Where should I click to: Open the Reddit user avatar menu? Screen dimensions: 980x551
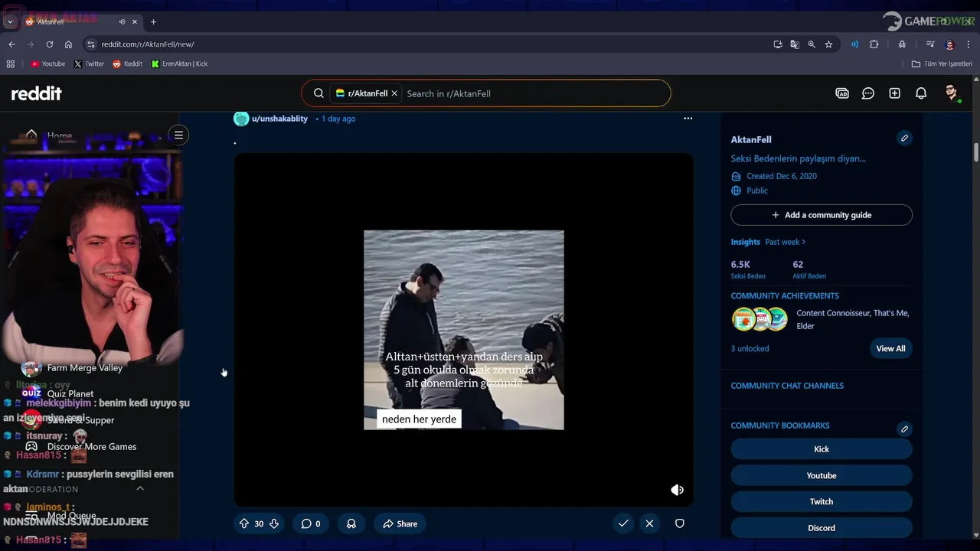952,93
